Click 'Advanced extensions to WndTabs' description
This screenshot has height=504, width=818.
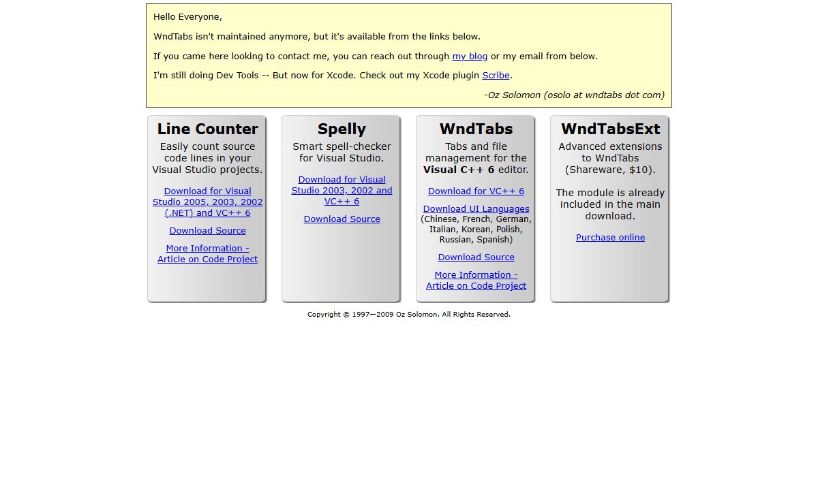(x=610, y=158)
